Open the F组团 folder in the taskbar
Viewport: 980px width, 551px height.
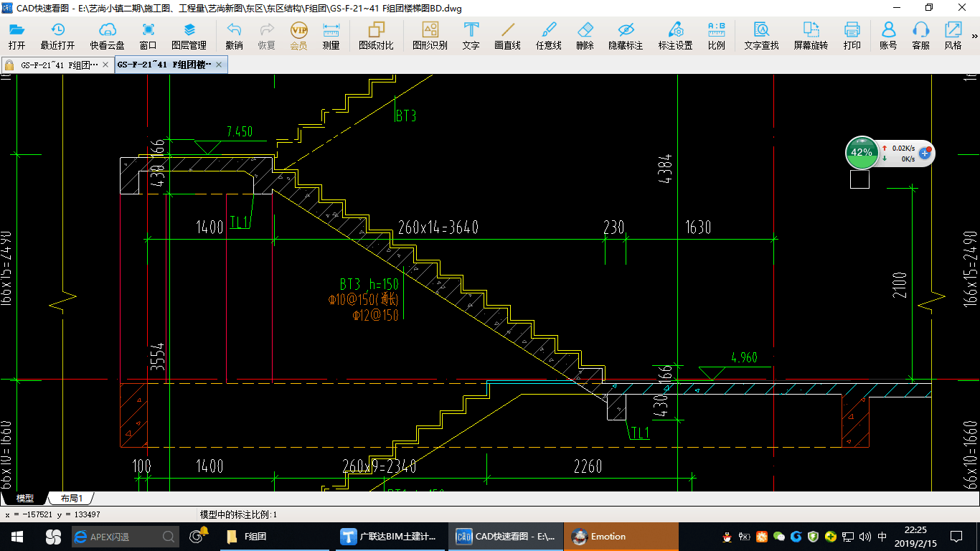point(275,536)
